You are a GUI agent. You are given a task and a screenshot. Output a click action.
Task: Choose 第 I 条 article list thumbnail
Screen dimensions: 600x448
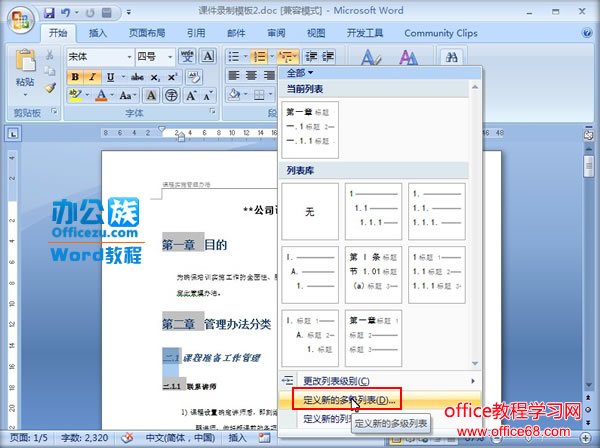[x=373, y=275]
